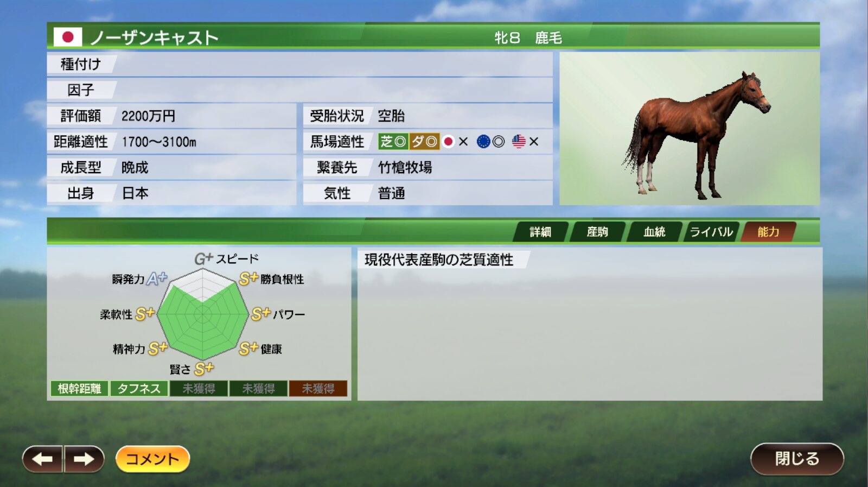Click the 健康 S+ rating
The image size is (868, 487).
coord(248,349)
